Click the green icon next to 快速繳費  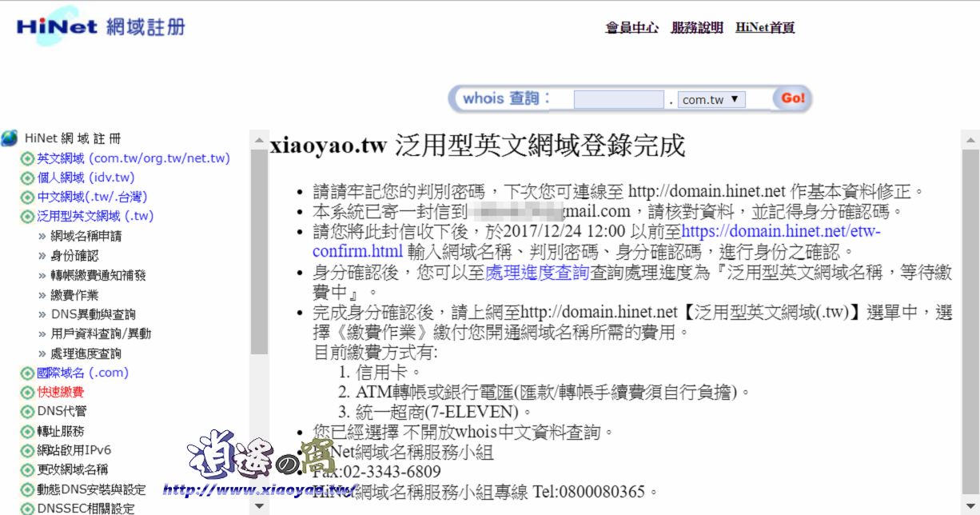[27, 392]
